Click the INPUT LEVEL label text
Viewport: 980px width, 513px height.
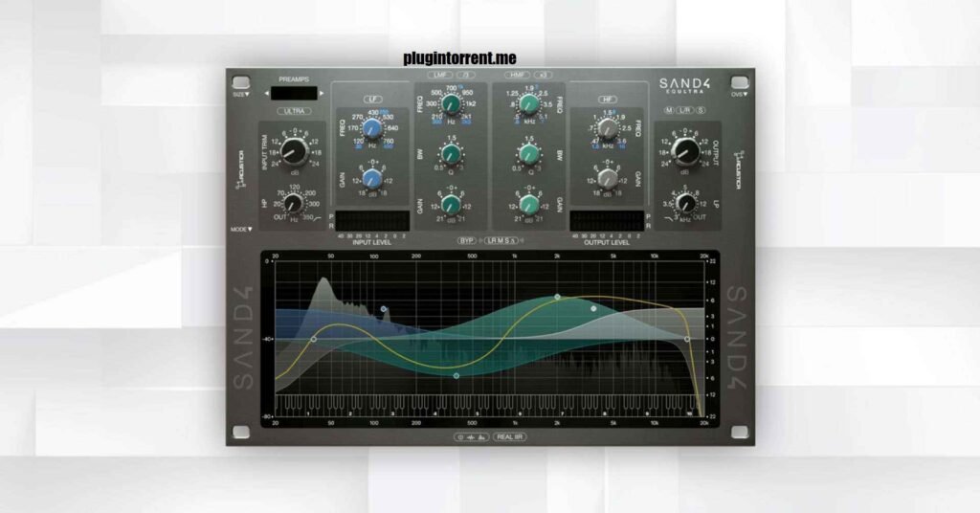371,242
